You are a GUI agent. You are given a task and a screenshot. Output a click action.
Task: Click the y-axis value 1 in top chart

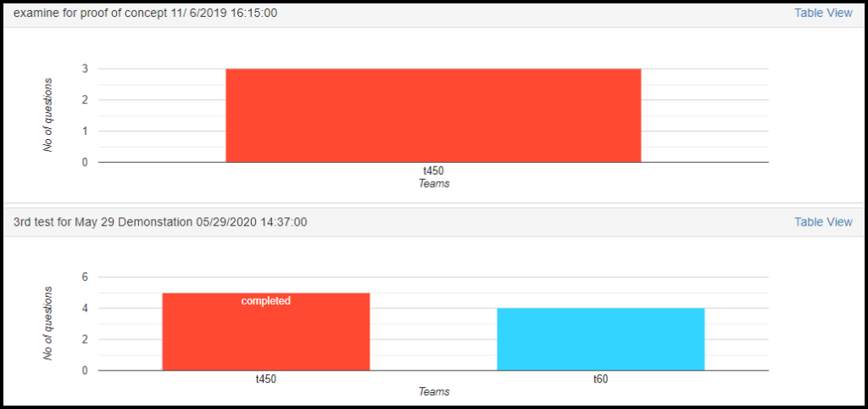[x=86, y=132]
